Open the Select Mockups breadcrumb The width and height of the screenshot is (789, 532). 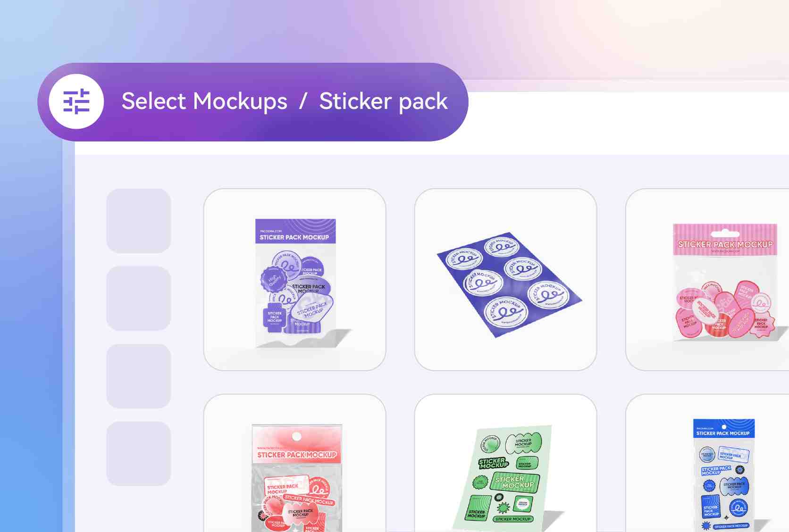tap(204, 101)
